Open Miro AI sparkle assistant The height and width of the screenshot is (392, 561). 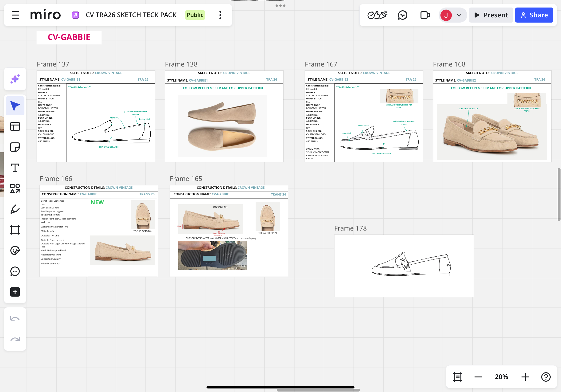tap(15, 79)
